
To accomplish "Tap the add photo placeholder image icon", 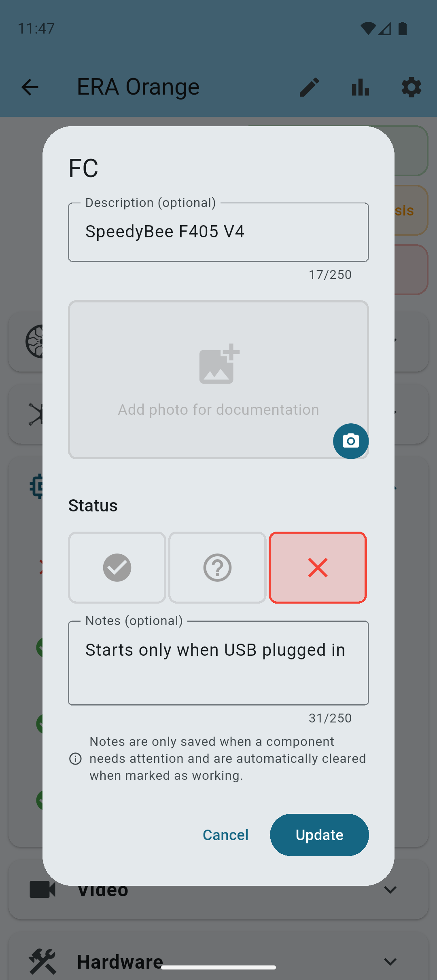I will point(219,364).
